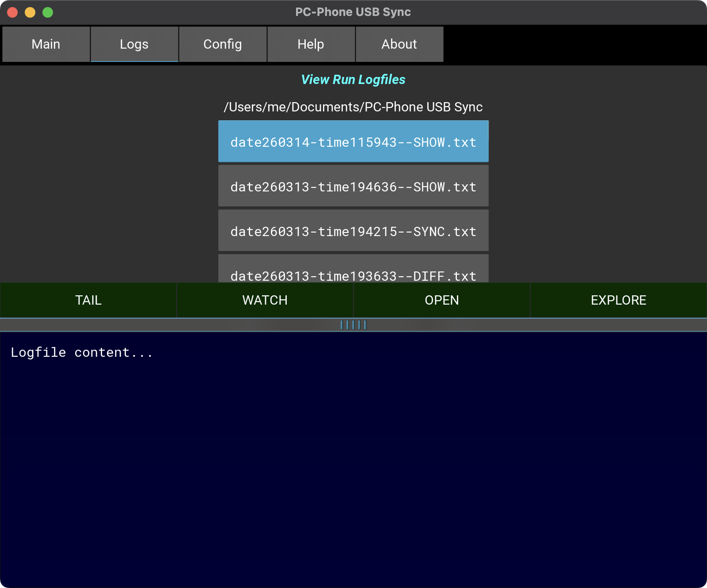Show the About tab
This screenshot has height=588, width=707.
point(399,44)
